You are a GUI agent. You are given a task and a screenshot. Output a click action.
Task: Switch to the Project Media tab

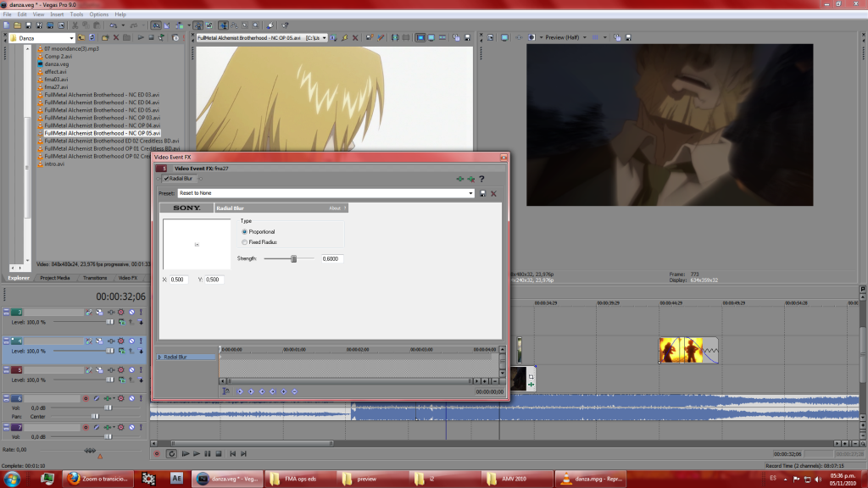(x=55, y=278)
